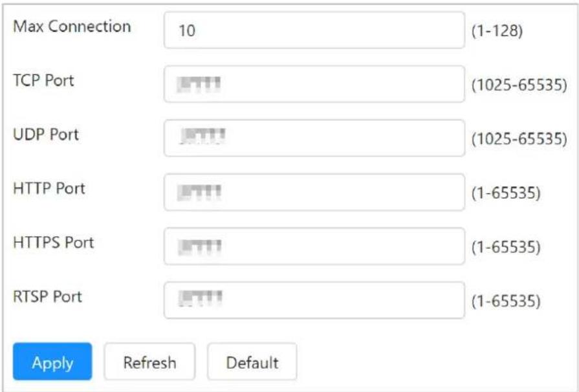
Task: Click the HTTP Port label
Action: [x=49, y=188]
